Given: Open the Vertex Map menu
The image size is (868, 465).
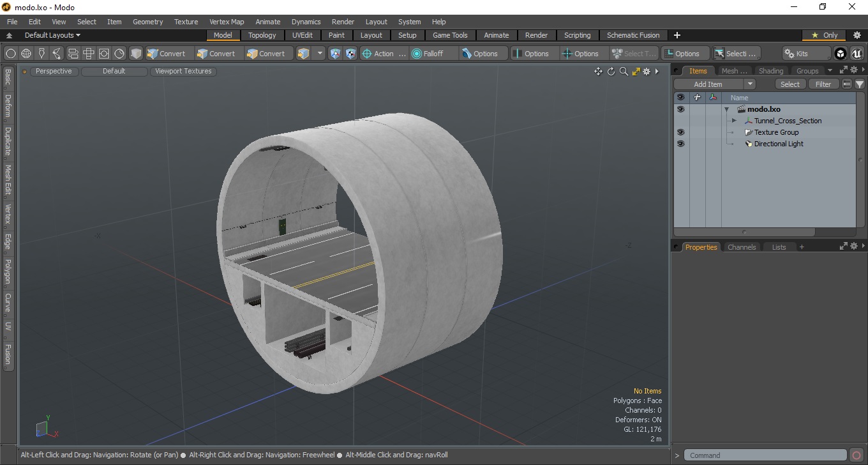Looking at the screenshot, I should pos(227,22).
